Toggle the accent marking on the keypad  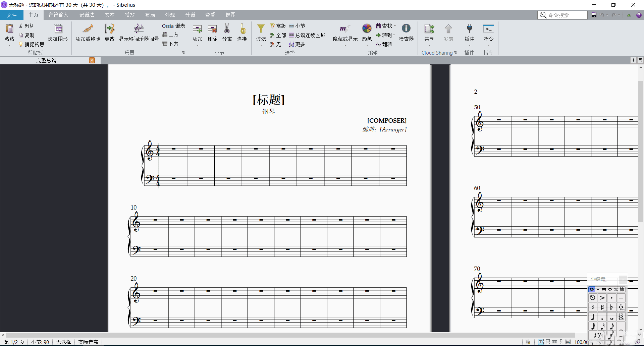pyautogui.click(x=602, y=298)
